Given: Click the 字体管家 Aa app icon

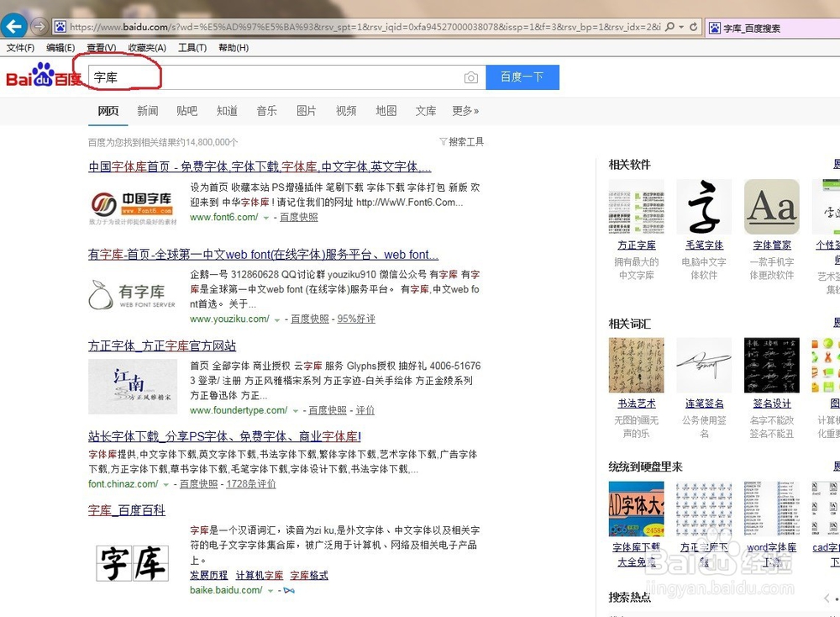Looking at the screenshot, I should pyautogui.click(x=771, y=207).
